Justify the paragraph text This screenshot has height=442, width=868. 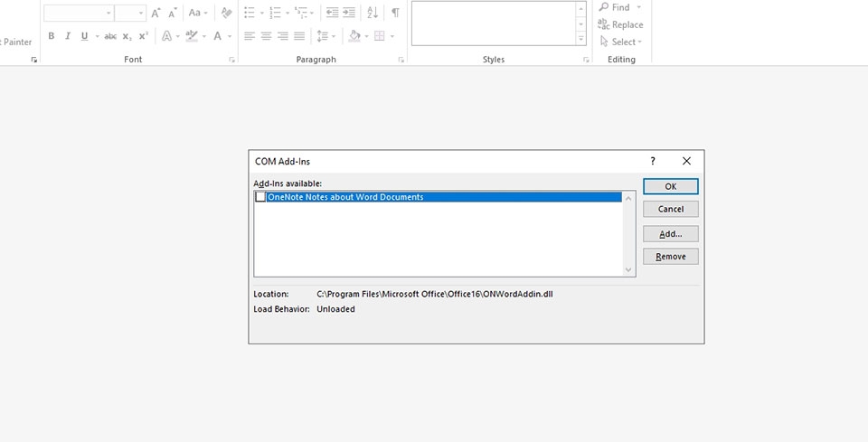point(299,36)
